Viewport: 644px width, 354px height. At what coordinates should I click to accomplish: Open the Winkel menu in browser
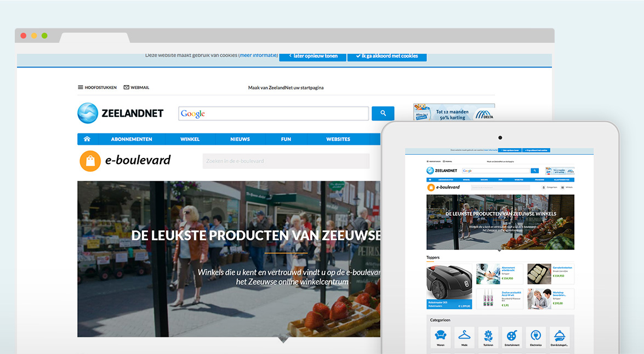pyautogui.click(x=190, y=139)
